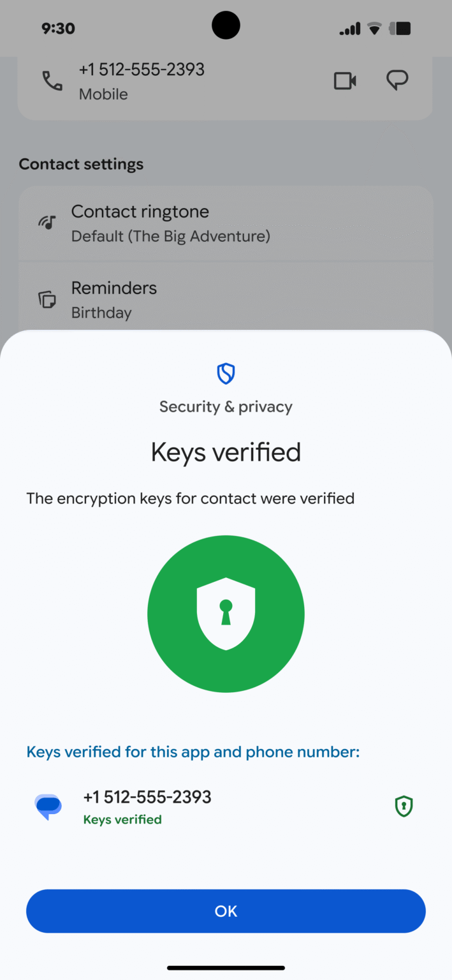
Task: Select the Google Messages app bubble icon
Action: pos(48,806)
